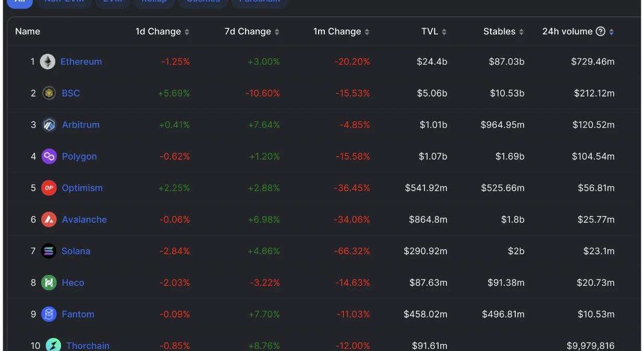Click the Heco chain logo icon

[x=49, y=283]
